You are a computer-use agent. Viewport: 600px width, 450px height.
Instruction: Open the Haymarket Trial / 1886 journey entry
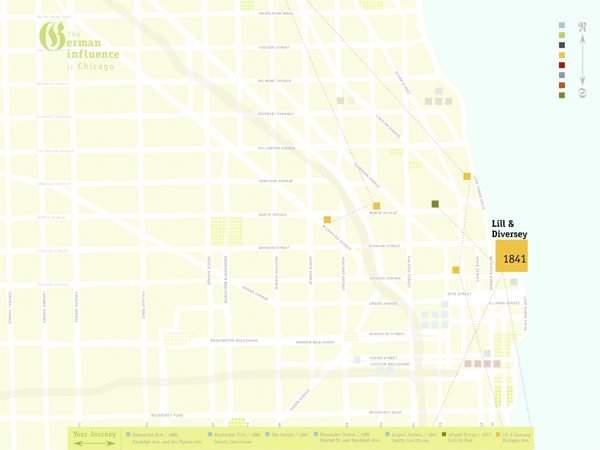pyautogui.click(x=234, y=438)
